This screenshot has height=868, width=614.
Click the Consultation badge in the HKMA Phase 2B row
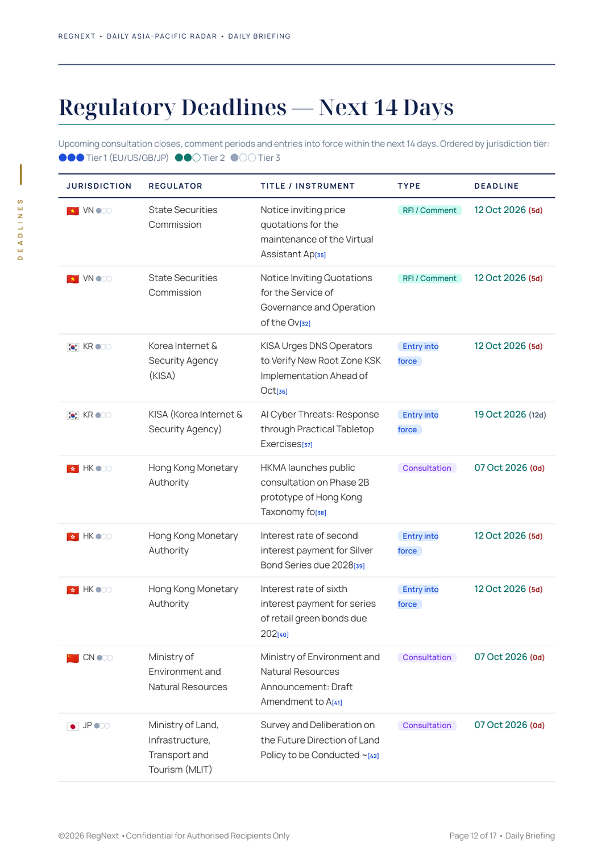[427, 468]
